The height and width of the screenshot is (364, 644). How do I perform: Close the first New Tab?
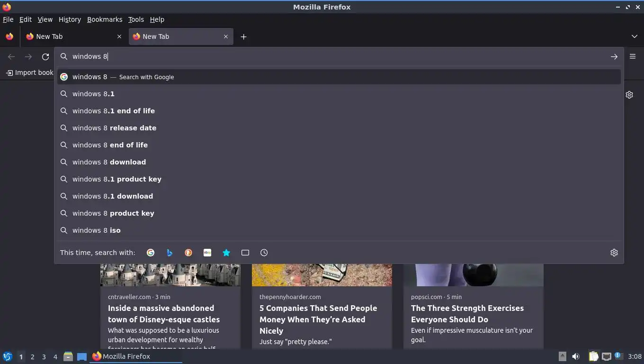119,36
